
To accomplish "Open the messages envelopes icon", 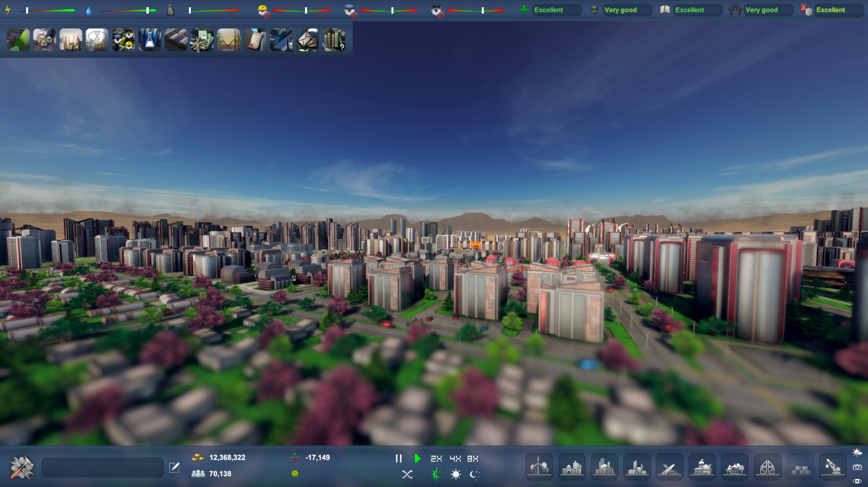I will [x=307, y=40].
